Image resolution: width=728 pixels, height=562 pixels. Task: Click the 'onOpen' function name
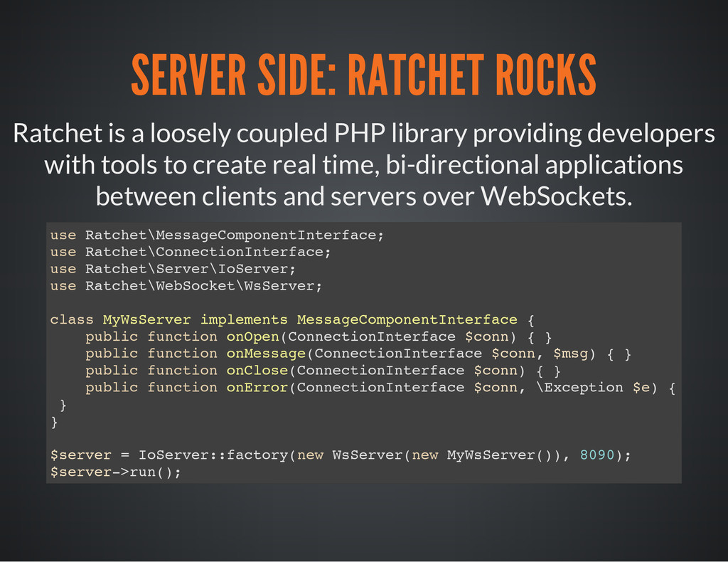point(252,336)
